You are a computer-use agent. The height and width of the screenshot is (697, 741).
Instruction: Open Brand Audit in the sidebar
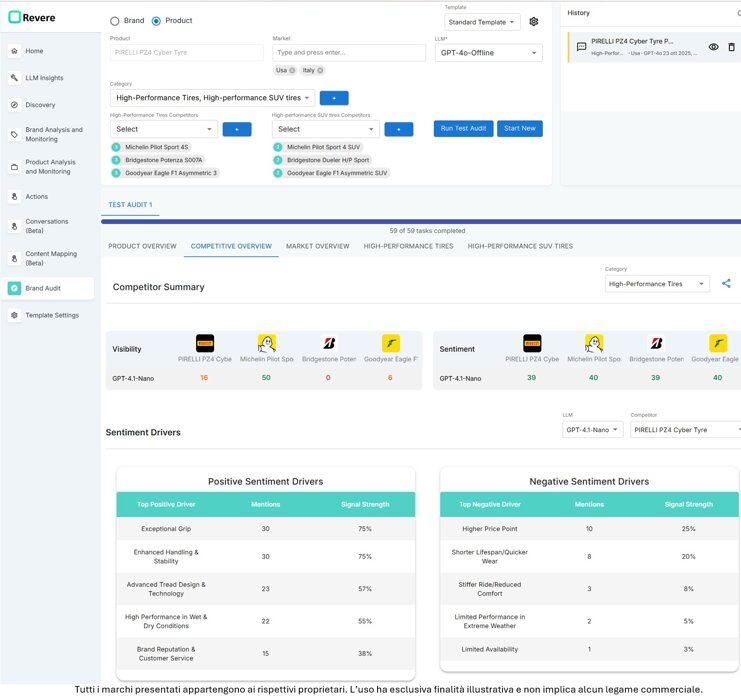(x=42, y=288)
